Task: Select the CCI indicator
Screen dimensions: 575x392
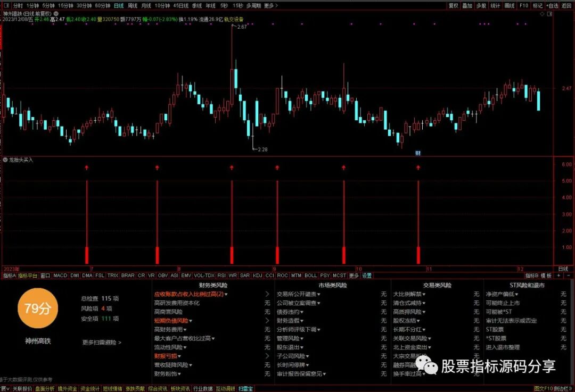Action: [269, 275]
